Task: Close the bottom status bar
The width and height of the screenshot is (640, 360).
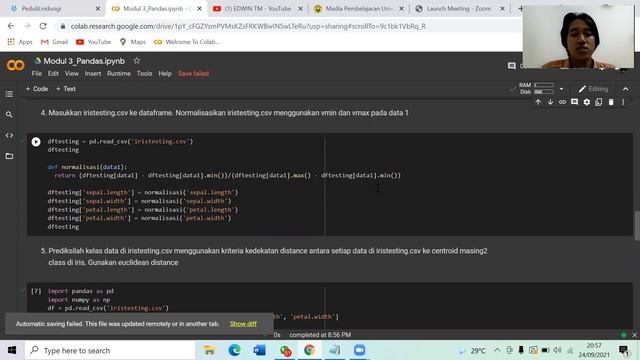Action: pyautogui.click(x=634, y=335)
